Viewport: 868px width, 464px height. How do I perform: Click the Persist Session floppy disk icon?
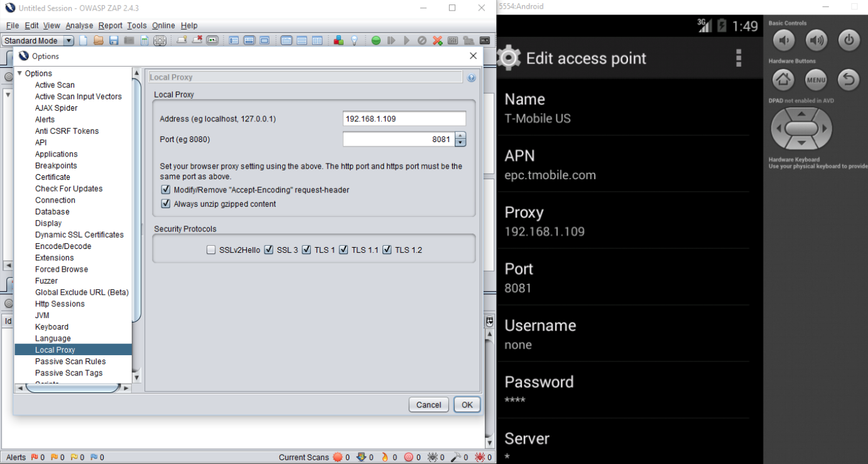[x=114, y=40]
